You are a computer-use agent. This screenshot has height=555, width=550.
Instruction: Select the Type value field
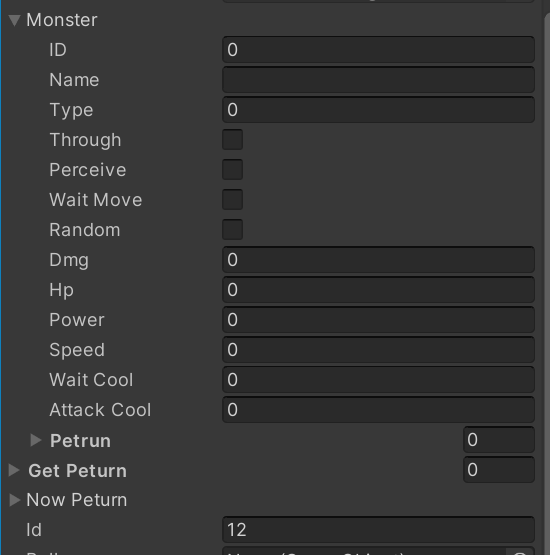click(x=378, y=110)
